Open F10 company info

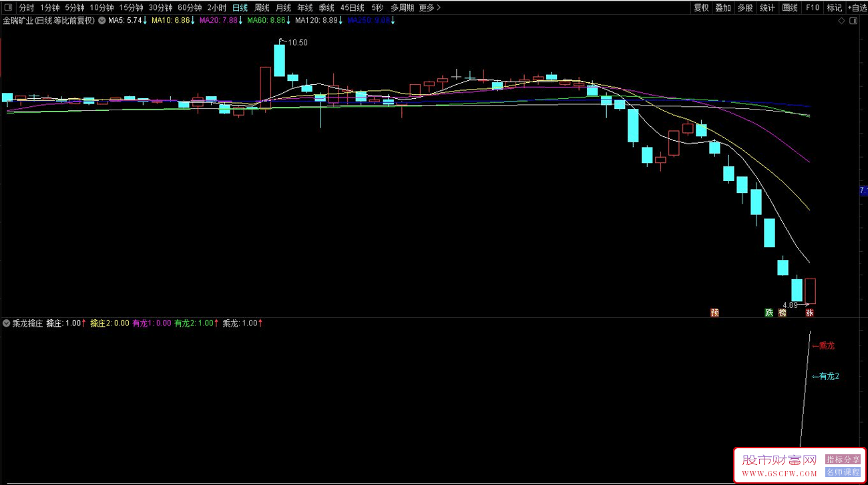tap(812, 8)
